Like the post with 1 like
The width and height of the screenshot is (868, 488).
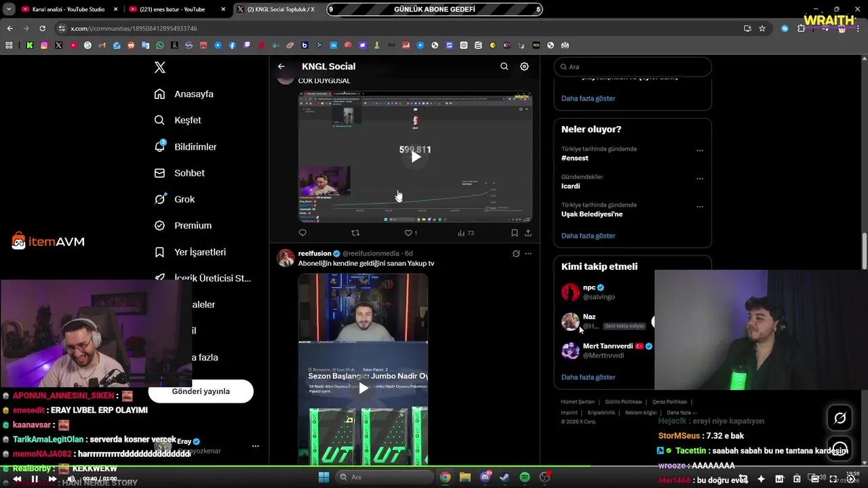pos(410,232)
